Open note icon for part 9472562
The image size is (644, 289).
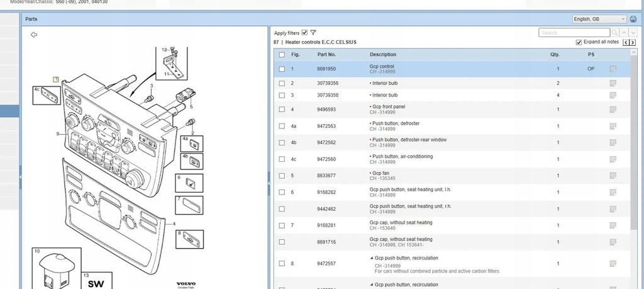tap(613, 143)
